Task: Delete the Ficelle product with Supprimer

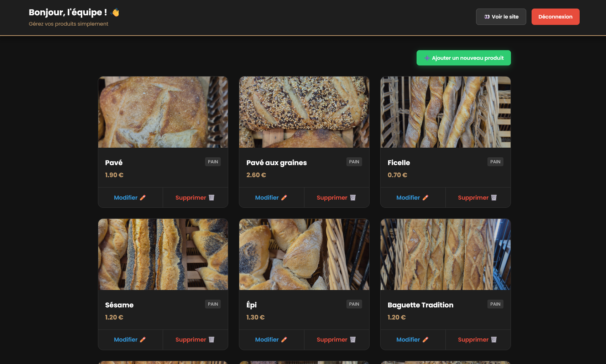Action: point(478,197)
